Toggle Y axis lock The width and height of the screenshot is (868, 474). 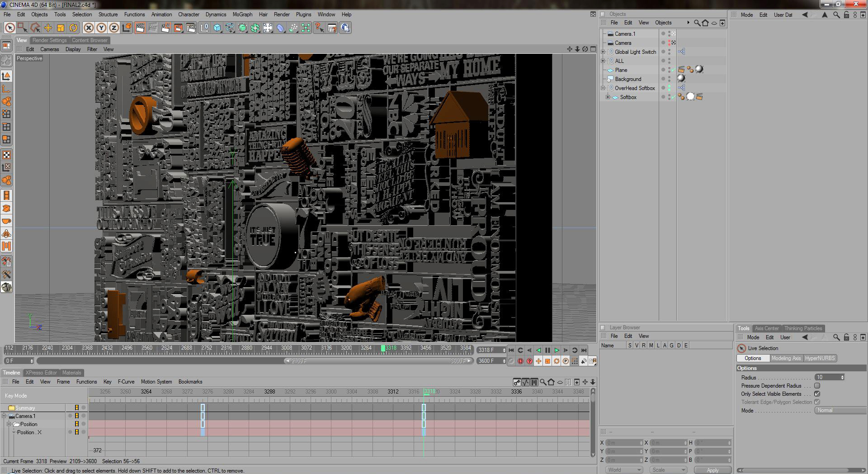(x=101, y=28)
